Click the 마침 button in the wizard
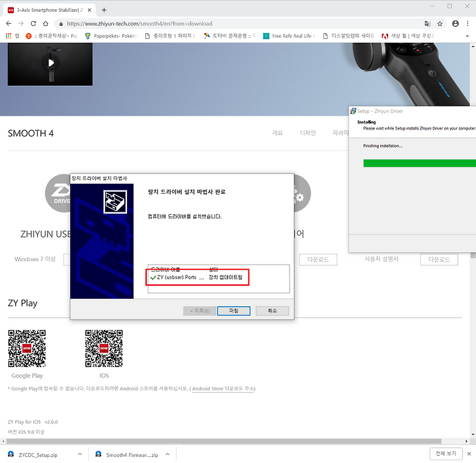Viewport: 476px width, 463px height. (x=234, y=311)
